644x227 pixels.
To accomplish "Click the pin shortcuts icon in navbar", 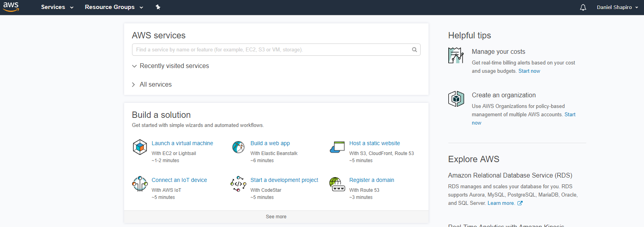I will click(158, 7).
